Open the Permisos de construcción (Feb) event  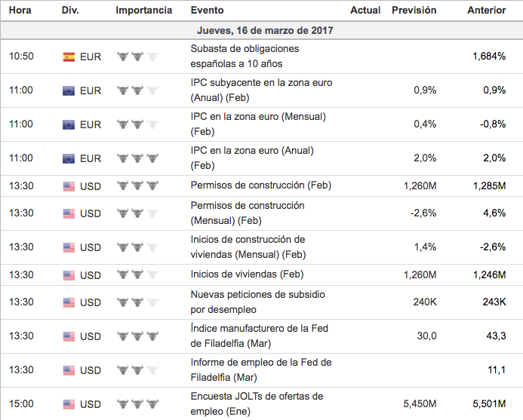tap(261, 185)
